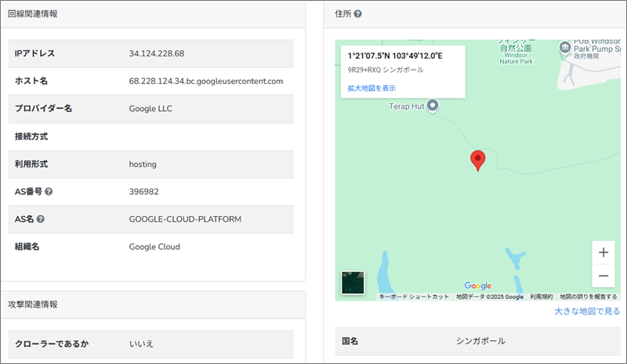Image resolution: width=627 pixels, height=364 pixels.
Task: Click the help icon next to AS名
Action: (x=40, y=219)
